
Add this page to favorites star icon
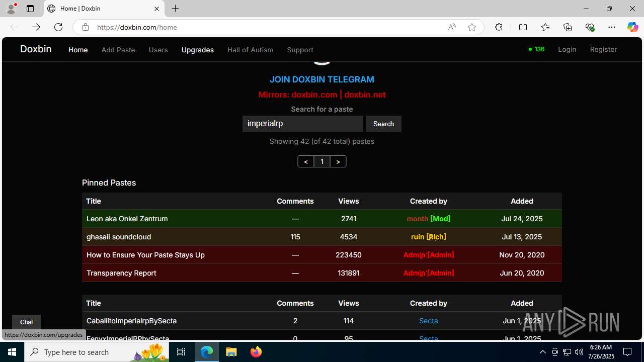[472, 27]
